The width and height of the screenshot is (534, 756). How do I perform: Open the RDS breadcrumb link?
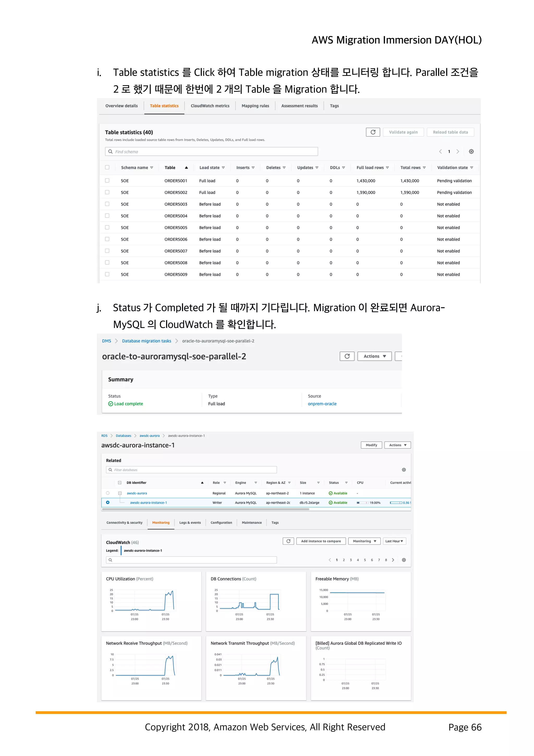coord(104,436)
